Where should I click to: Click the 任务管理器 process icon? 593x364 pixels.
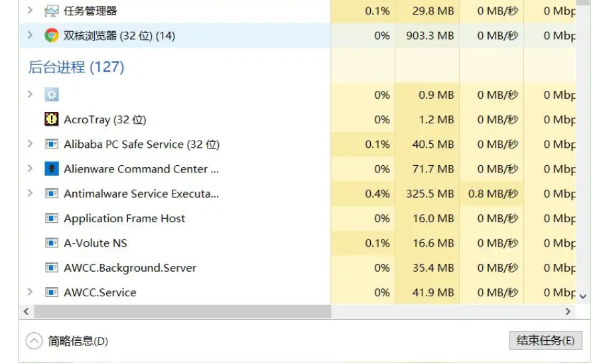pyautogui.click(x=52, y=11)
